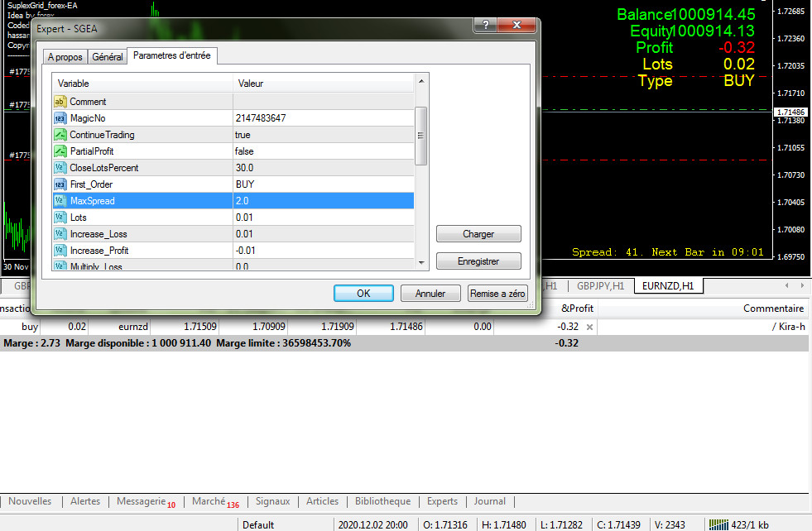This screenshot has height=531, width=812.
Task: Open the Signaux terminal tab
Action: 272,501
